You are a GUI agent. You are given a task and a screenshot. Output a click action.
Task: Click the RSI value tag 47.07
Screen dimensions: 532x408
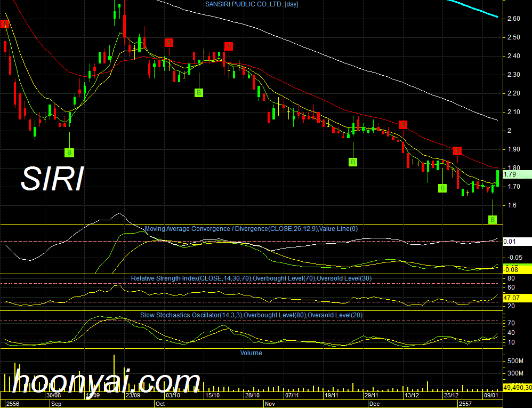click(517, 298)
